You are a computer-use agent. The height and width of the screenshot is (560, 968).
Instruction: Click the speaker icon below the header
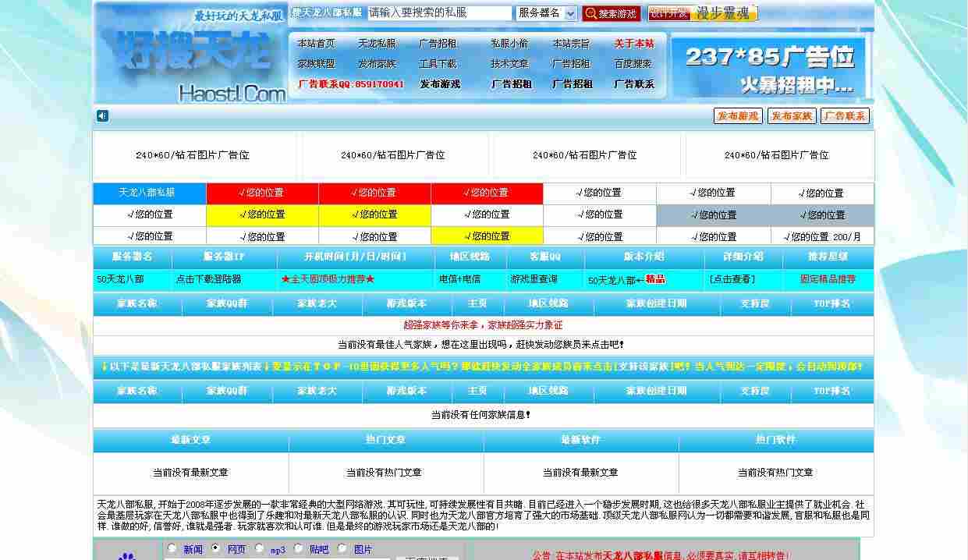coord(101,115)
